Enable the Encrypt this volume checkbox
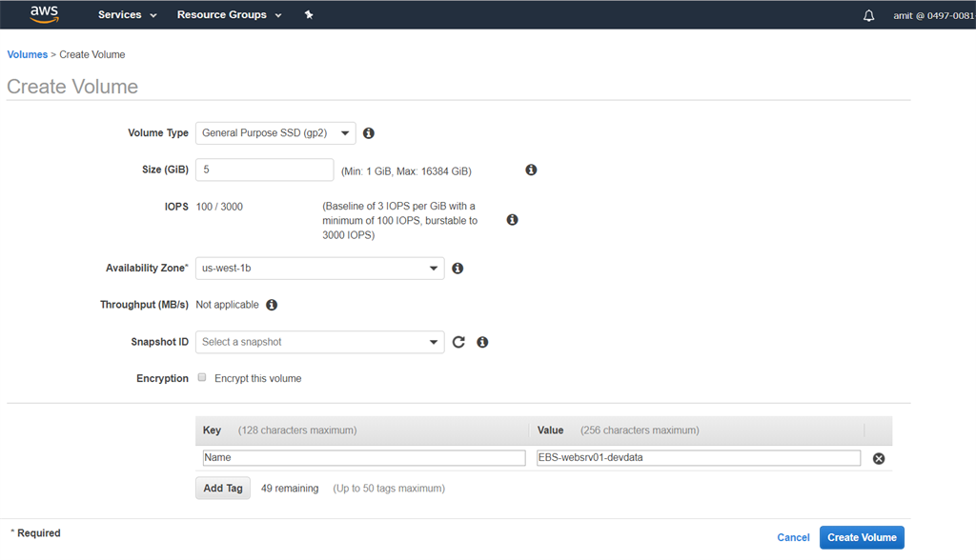 [x=202, y=378]
